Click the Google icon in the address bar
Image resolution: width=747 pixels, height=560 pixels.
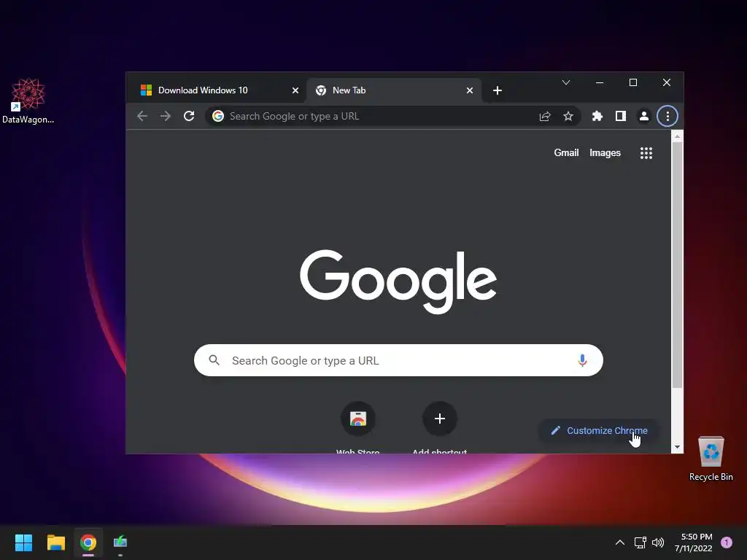point(217,116)
